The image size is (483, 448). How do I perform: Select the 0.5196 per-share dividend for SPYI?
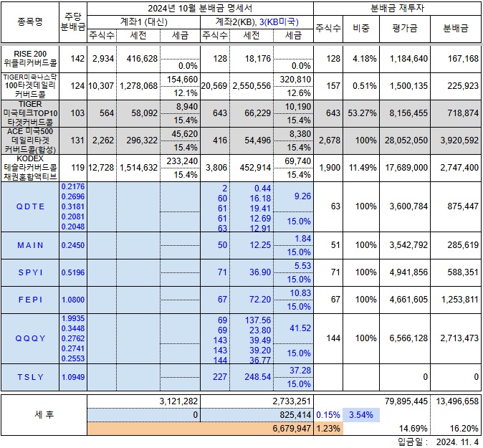(x=73, y=272)
